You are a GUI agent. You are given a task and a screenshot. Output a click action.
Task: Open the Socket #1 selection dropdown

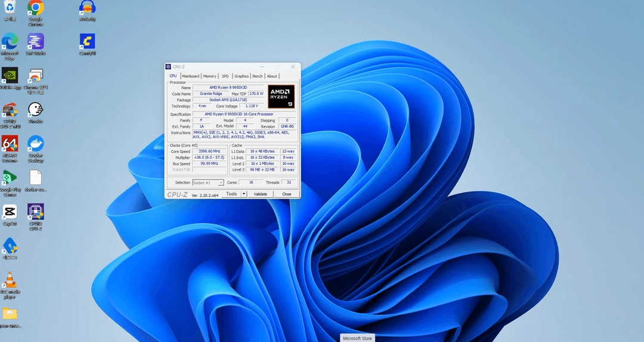(208, 183)
